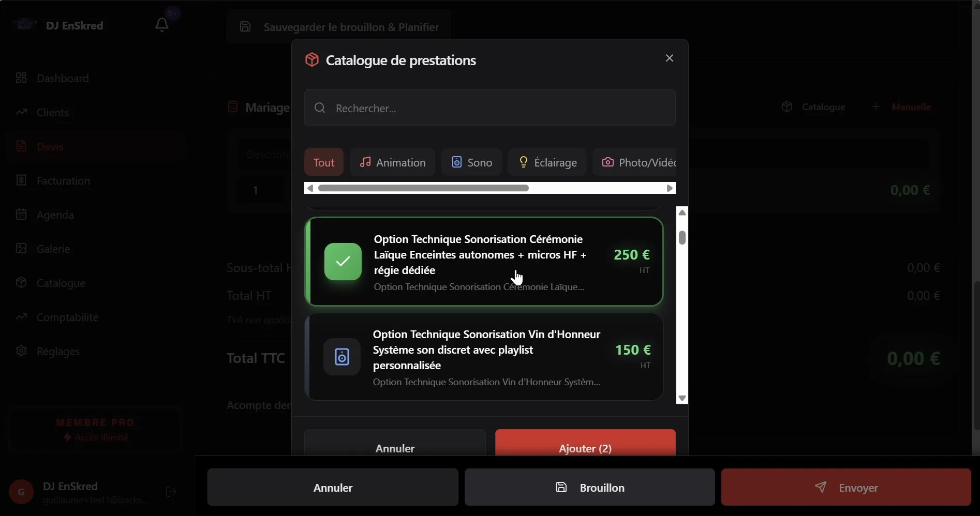This screenshot has width=980, height=516.
Task: Filter catalogue by Photo/Vidéo
Action: (634, 162)
